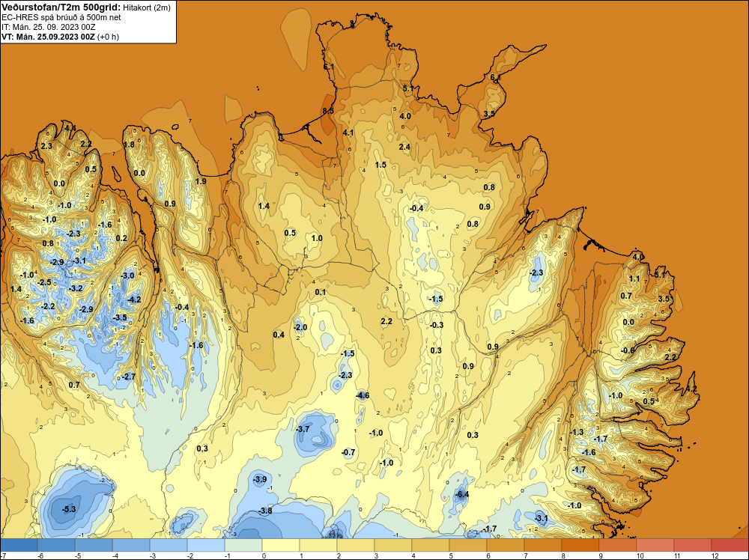Click the red legend swatch right of 12
Viewport: 749px width, 560px height.
(x=730, y=545)
